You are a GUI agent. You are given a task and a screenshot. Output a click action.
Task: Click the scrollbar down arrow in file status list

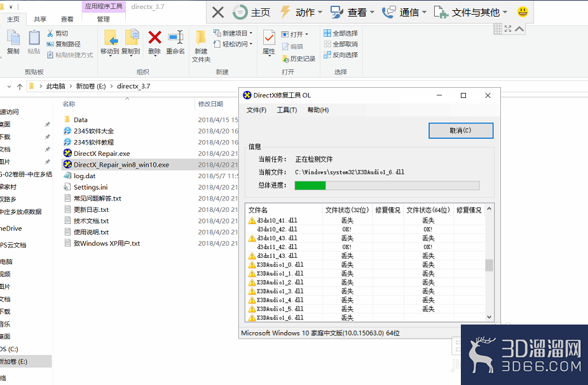click(x=489, y=317)
